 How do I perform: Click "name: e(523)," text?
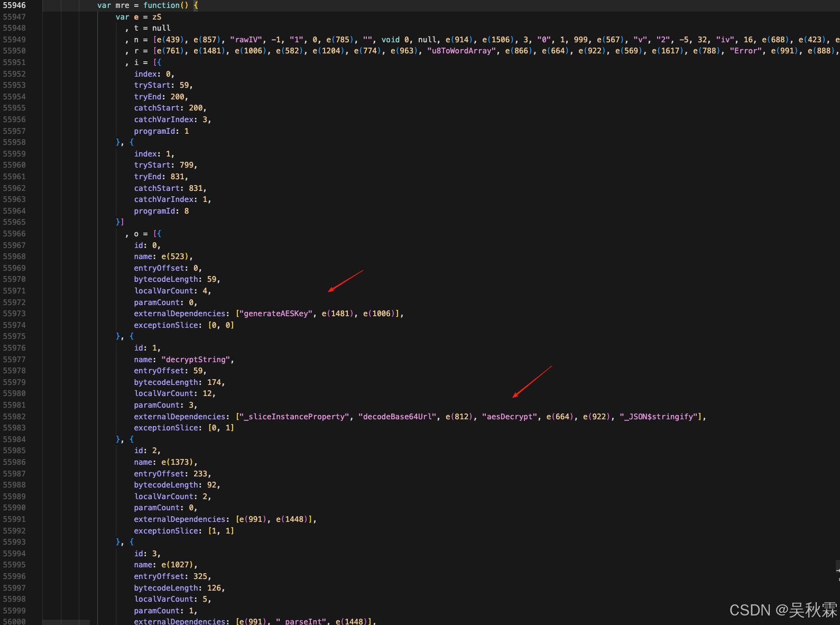click(x=163, y=256)
